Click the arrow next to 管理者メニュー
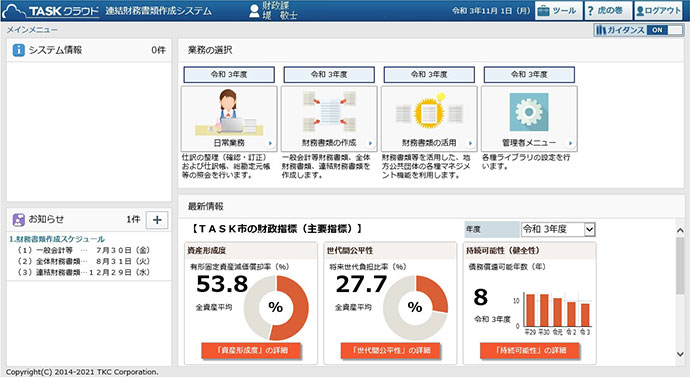The width and height of the screenshot is (690, 378). 570,143
